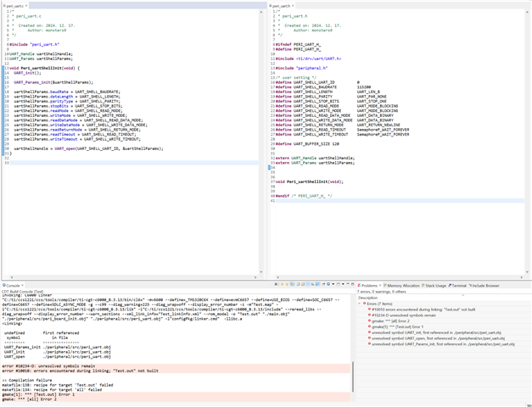The height and width of the screenshot is (407, 532).
Task: Click the Peri_uartShellInit function definition name
Action: point(41,68)
